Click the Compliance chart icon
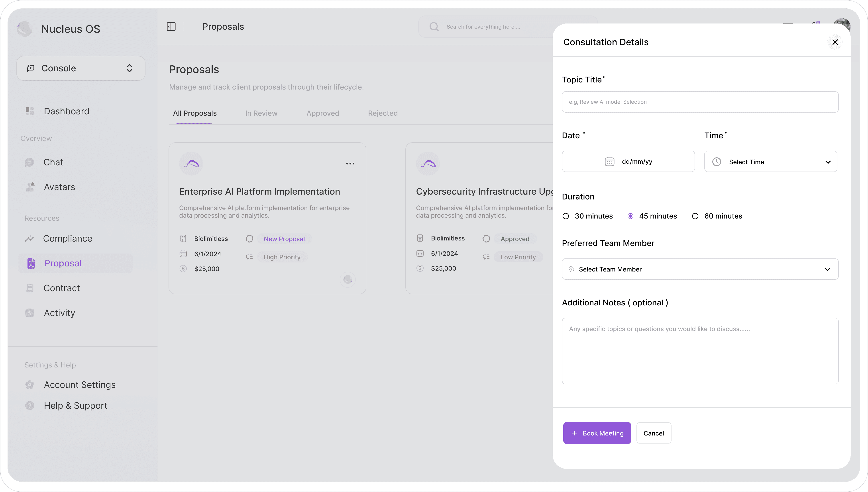The image size is (868, 492). click(x=29, y=238)
